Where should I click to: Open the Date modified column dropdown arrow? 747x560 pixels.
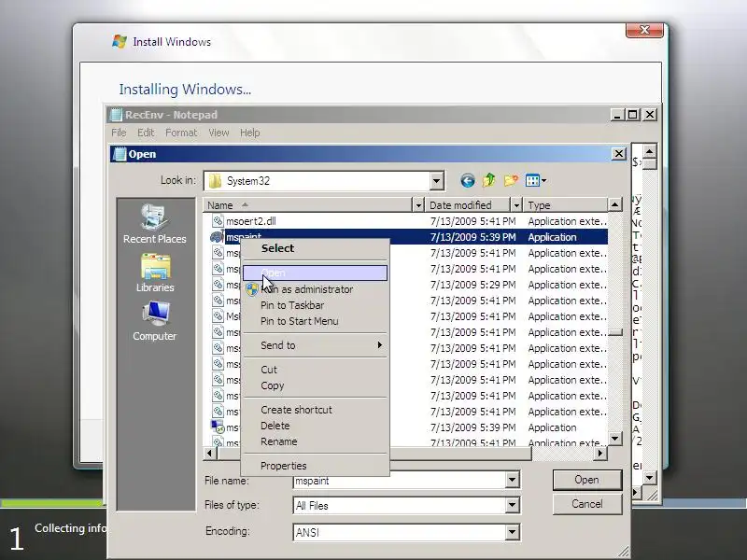click(516, 205)
